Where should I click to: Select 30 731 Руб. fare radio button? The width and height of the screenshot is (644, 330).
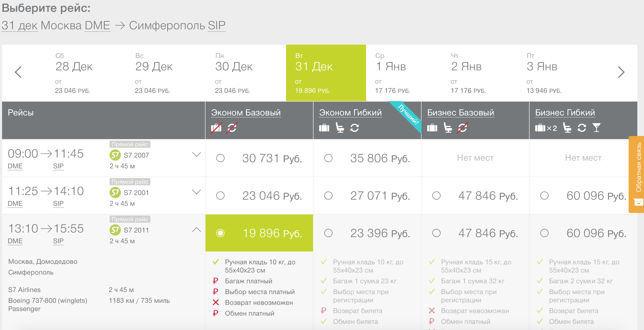(220, 158)
